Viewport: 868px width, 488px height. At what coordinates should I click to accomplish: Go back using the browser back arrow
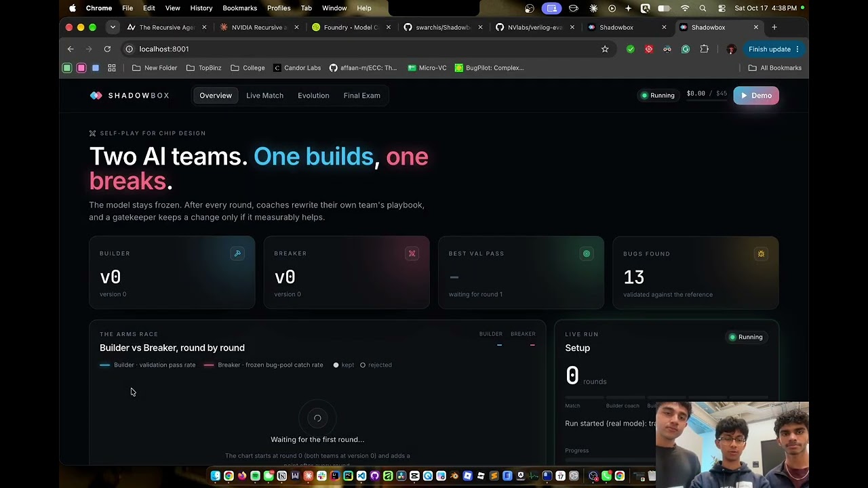[71, 49]
